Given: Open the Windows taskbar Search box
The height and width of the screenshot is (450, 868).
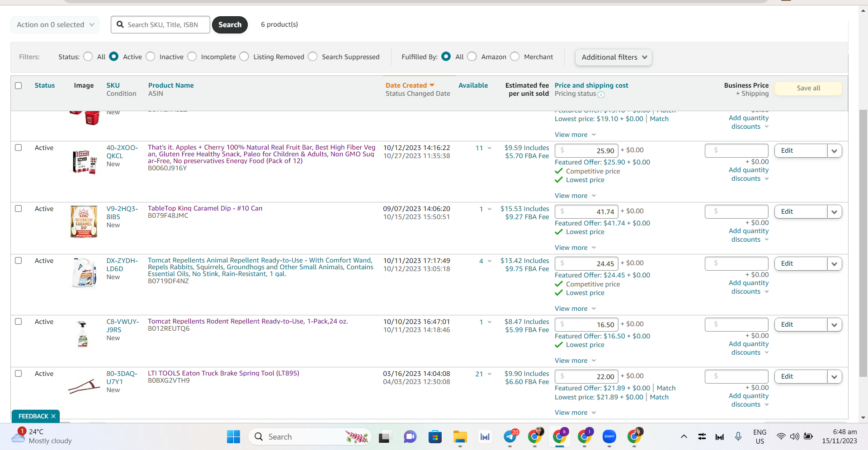Looking at the screenshot, I should tap(310, 436).
